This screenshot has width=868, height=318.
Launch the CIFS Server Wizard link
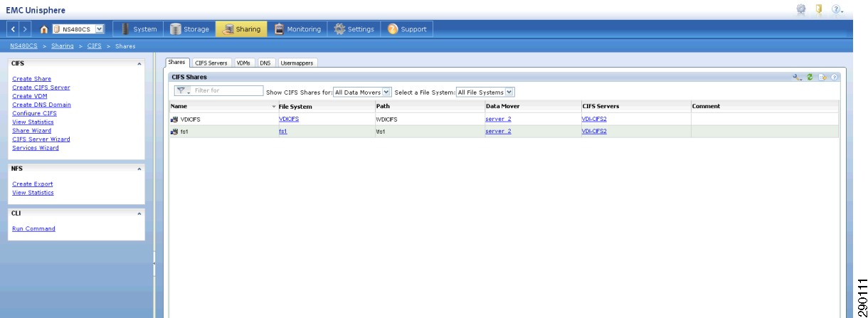[41, 139]
